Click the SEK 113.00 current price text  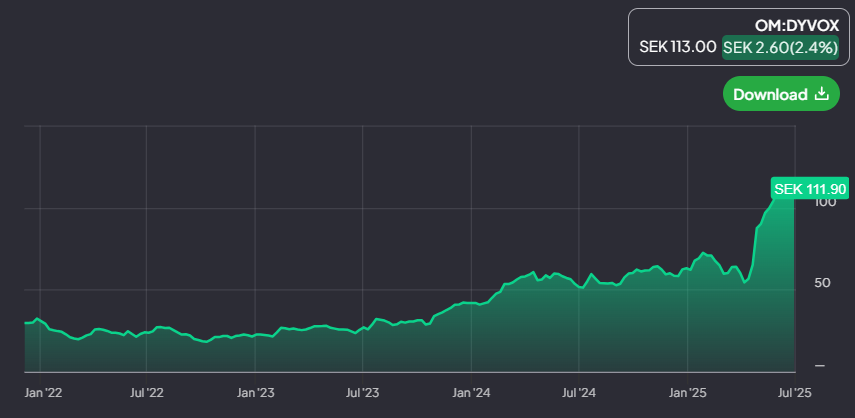[x=677, y=47]
